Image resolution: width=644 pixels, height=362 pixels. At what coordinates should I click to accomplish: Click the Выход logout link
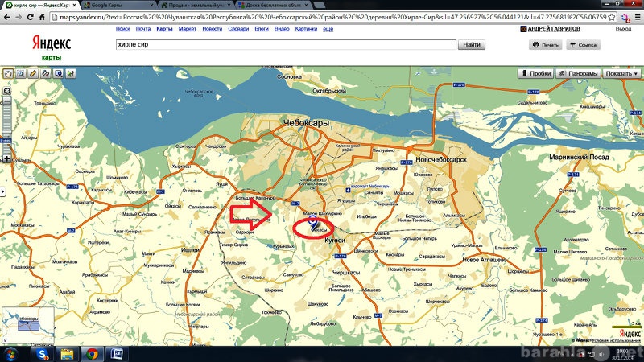point(623,29)
